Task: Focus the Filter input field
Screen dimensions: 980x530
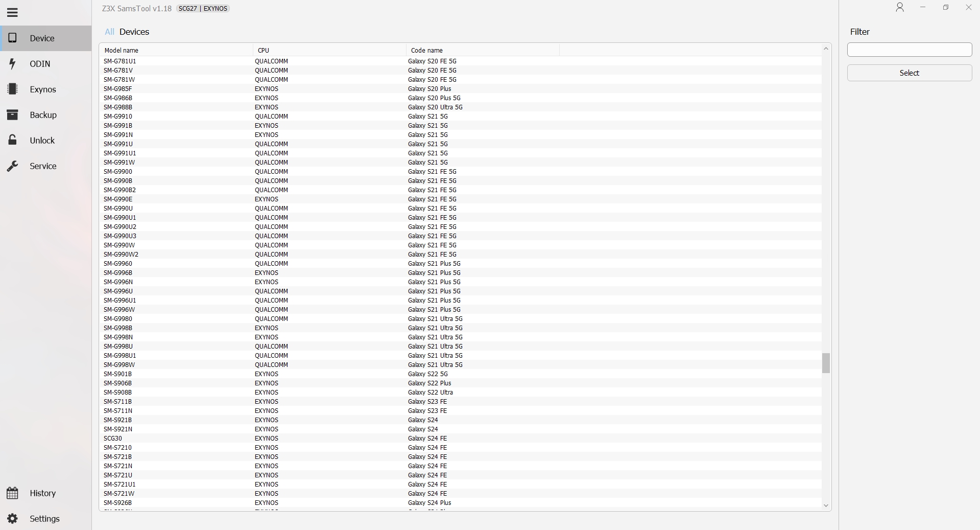Action: pyautogui.click(x=910, y=50)
